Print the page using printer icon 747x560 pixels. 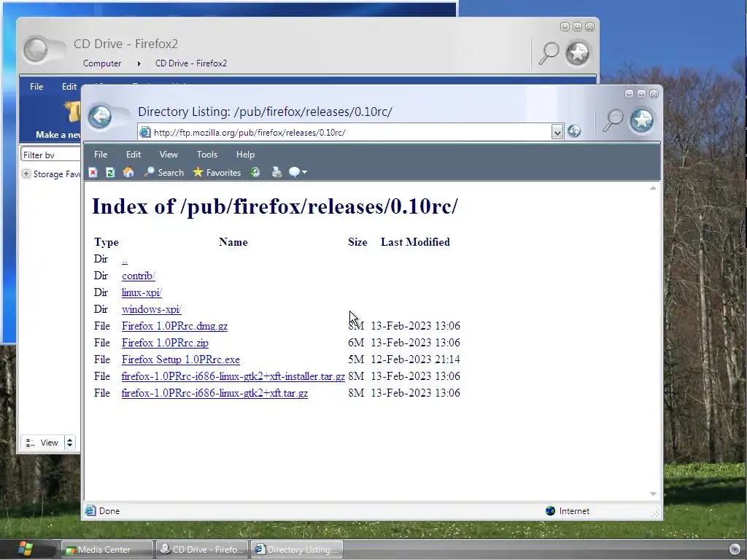[276, 172]
